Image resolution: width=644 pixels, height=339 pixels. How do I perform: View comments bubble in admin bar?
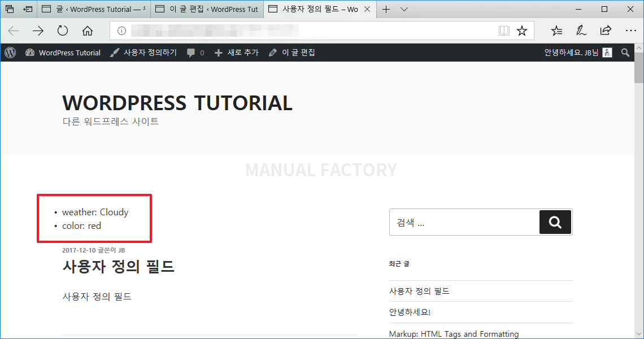(195, 53)
